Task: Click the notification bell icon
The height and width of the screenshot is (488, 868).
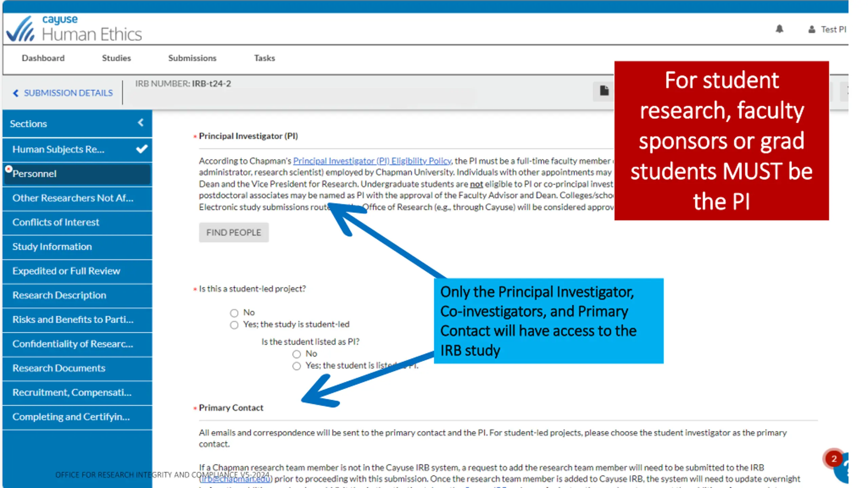Action: (x=779, y=29)
